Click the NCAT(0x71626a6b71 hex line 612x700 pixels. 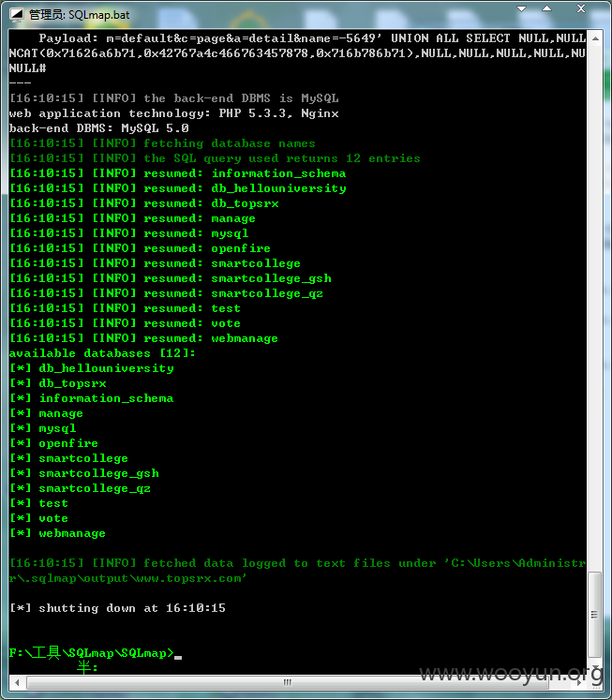point(297,53)
